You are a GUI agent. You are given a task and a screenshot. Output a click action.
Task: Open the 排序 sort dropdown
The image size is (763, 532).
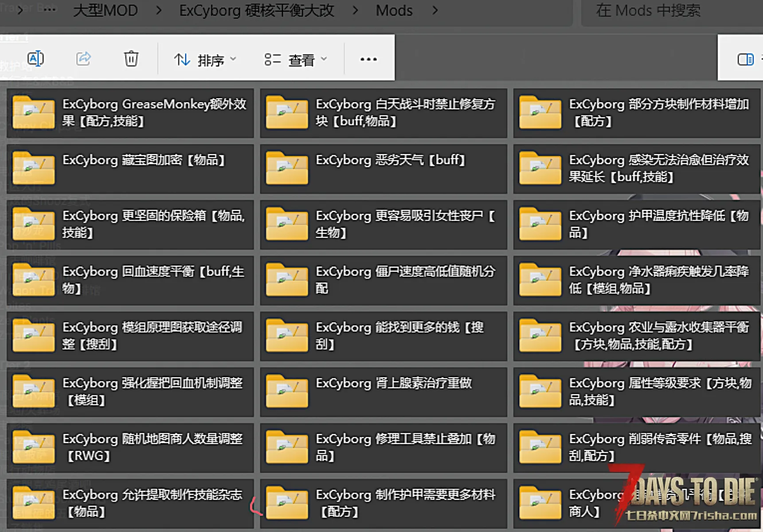205,59
